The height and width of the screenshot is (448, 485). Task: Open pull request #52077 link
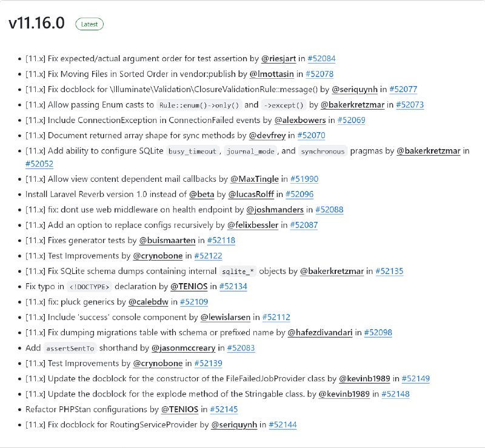coord(403,89)
